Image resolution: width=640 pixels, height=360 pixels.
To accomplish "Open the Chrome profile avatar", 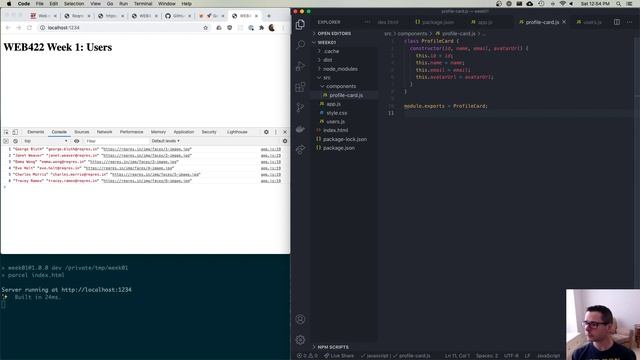I will (x=272, y=28).
